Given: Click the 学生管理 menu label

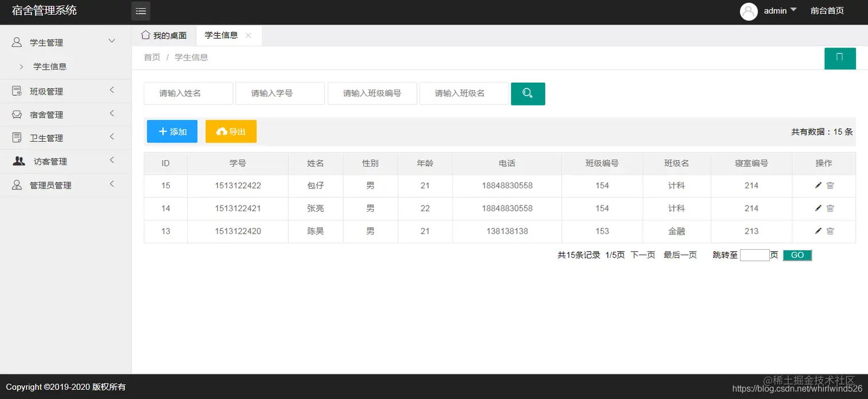Looking at the screenshot, I should pos(46,42).
